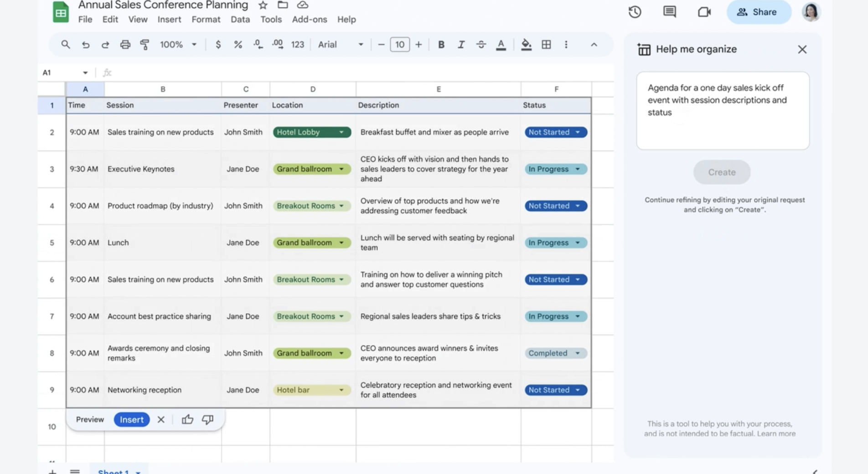The image size is (868, 474).
Task: Open the user account avatar
Action: (x=811, y=12)
